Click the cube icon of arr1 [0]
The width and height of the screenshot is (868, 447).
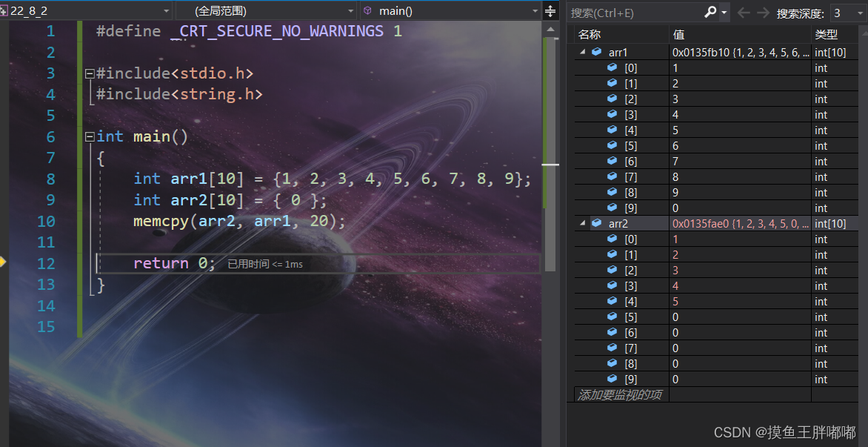pyautogui.click(x=612, y=67)
